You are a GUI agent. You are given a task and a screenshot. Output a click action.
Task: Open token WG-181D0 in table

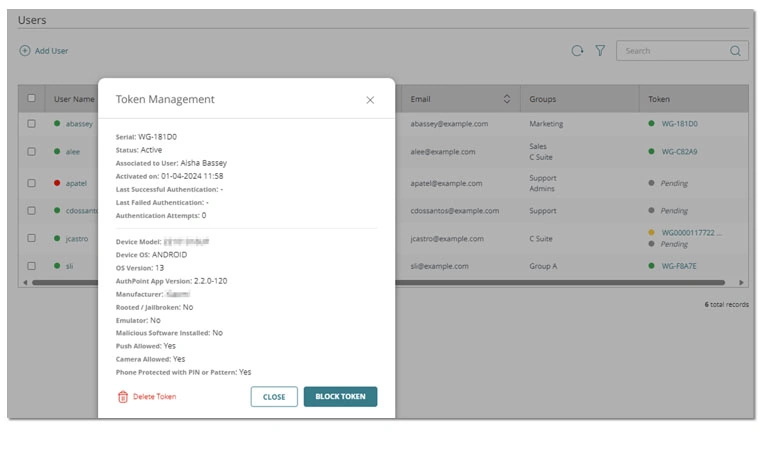(680, 124)
